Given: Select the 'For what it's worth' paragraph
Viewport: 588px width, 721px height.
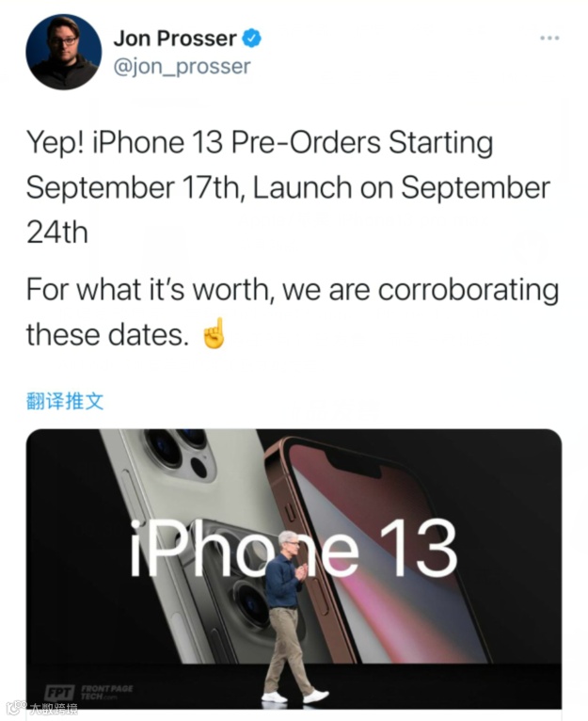Looking at the screenshot, I should 293,312.
